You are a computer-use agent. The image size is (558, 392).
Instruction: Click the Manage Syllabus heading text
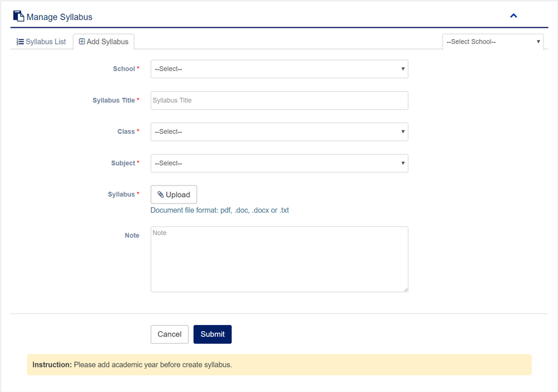click(60, 17)
